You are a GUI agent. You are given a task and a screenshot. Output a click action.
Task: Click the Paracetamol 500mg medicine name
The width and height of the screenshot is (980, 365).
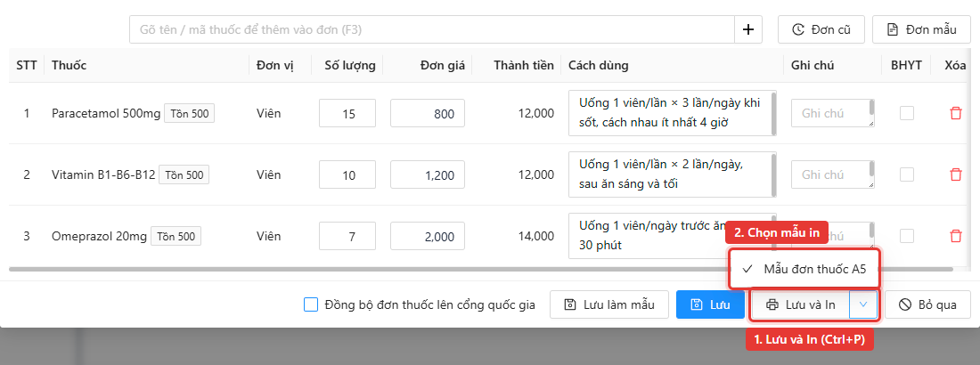[106, 113]
